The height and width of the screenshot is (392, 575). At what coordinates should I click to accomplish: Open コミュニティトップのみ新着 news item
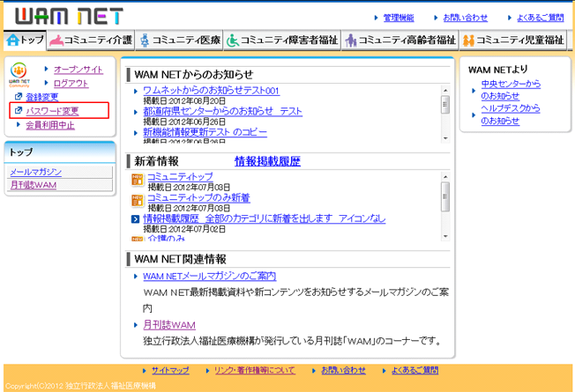point(198,198)
